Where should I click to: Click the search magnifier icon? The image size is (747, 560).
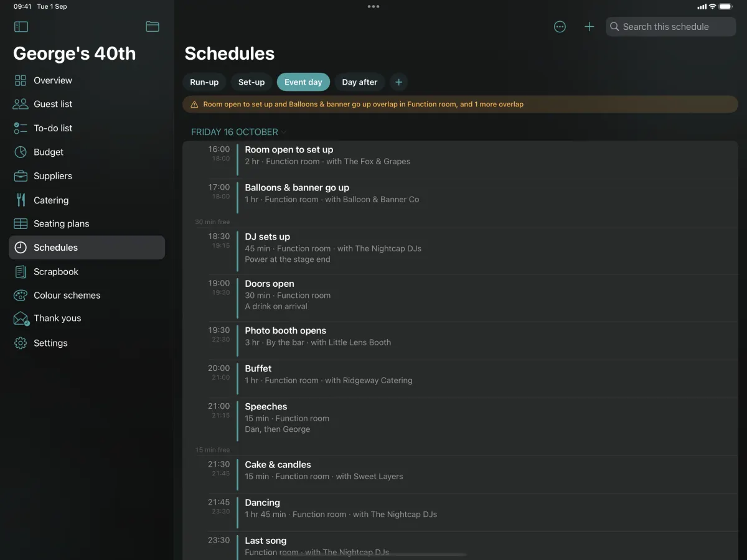614,27
